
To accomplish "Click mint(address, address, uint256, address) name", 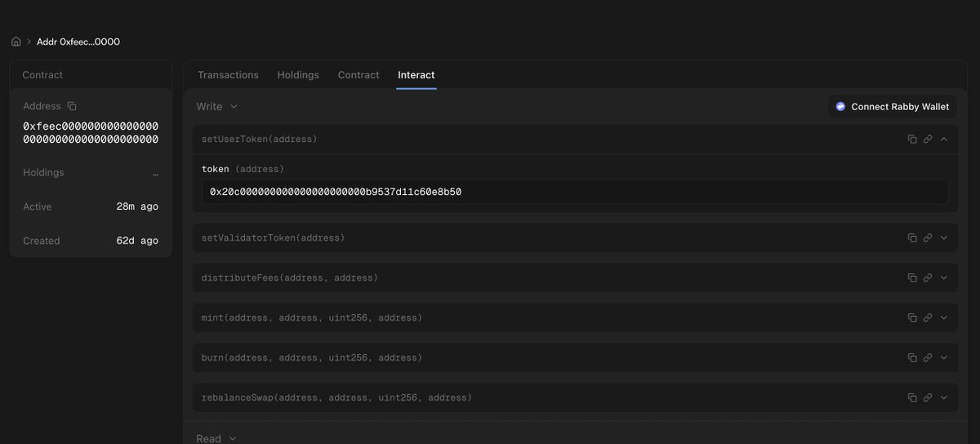I will [312, 317].
